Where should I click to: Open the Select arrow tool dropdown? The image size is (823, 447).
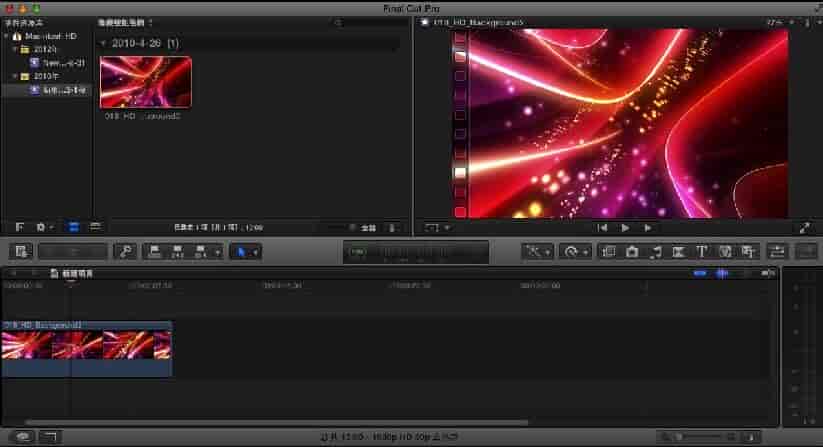pos(244,252)
